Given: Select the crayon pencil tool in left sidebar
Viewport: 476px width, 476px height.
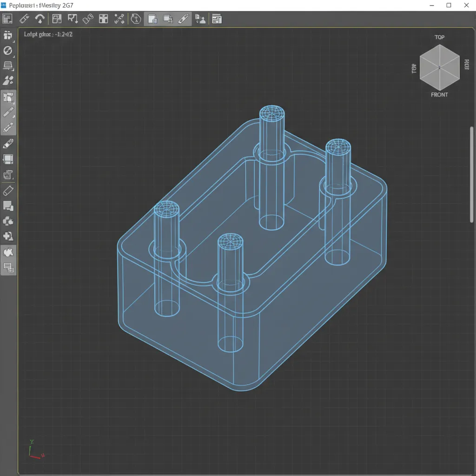Looking at the screenshot, I should click(x=8, y=144).
